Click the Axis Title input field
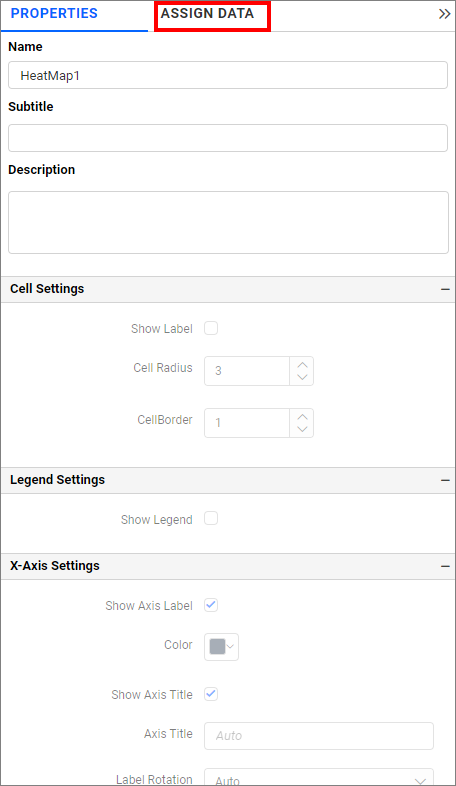Viewport: 456px width, 786px height. click(319, 736)
